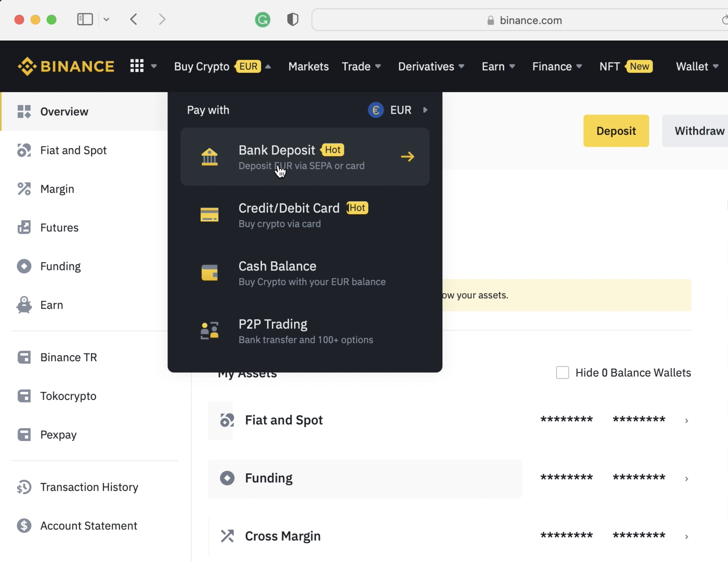Image resolution: width=728 pixels, height=562 pixels.
Task: Open Account Statement link
Action: [89, 526]
